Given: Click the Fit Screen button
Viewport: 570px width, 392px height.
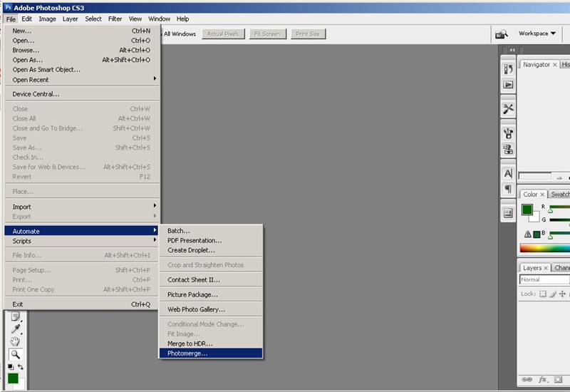Looking at the screenshot, I should coord(267,33).
